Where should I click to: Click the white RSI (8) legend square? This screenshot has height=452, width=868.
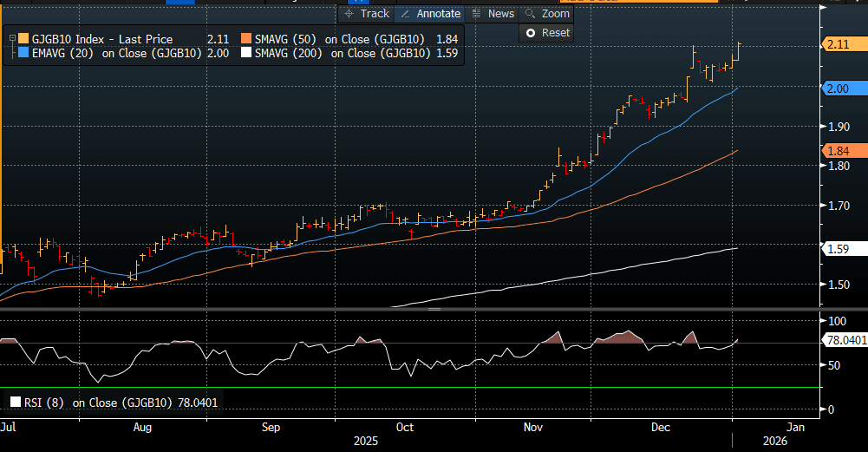(16, 402)
